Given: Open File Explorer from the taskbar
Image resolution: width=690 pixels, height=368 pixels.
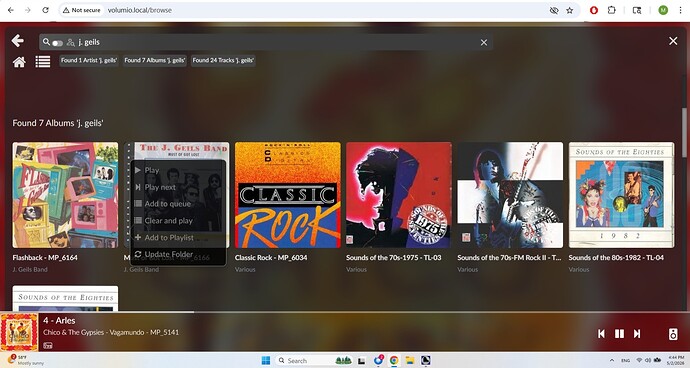Looking at the screenshot, I should [410, 361].
